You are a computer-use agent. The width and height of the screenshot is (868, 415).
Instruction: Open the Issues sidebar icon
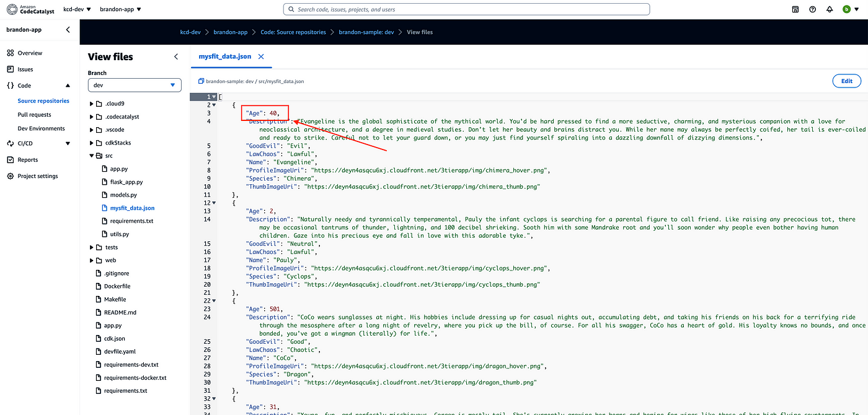(10, 69)
